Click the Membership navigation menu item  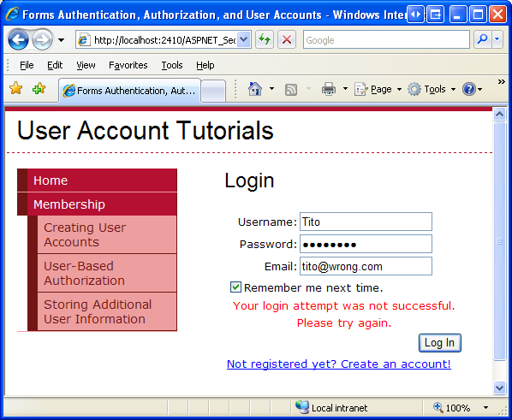point(97,204)
